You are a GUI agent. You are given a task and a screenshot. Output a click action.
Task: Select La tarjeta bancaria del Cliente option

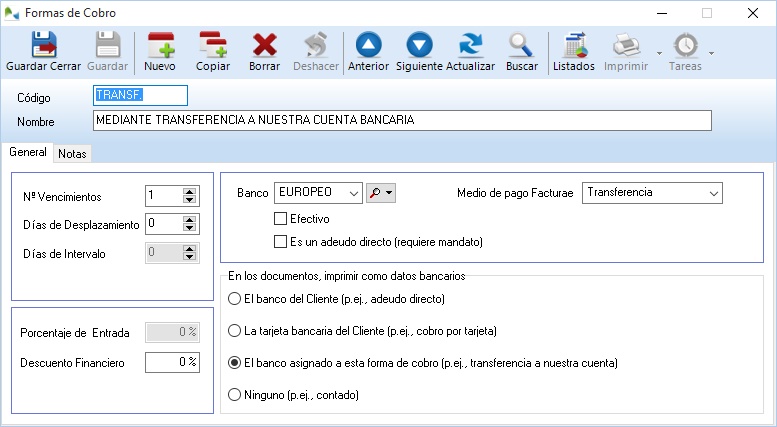234,331
